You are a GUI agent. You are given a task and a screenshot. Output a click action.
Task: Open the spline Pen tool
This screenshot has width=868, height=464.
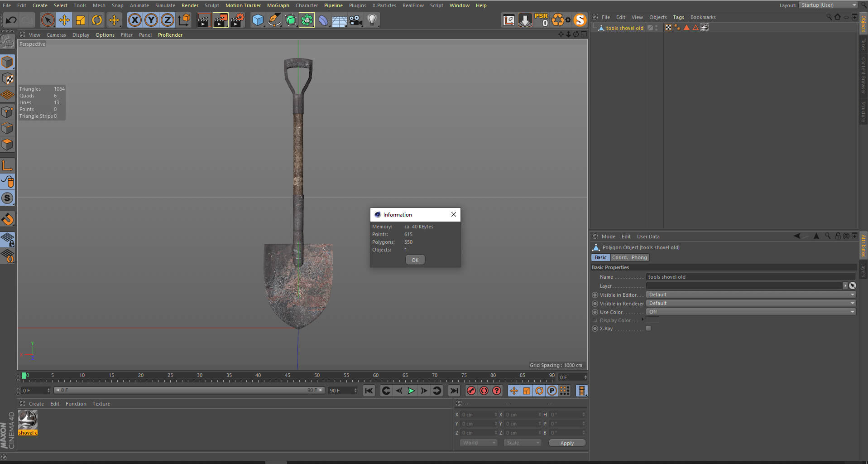pos(274,20)
